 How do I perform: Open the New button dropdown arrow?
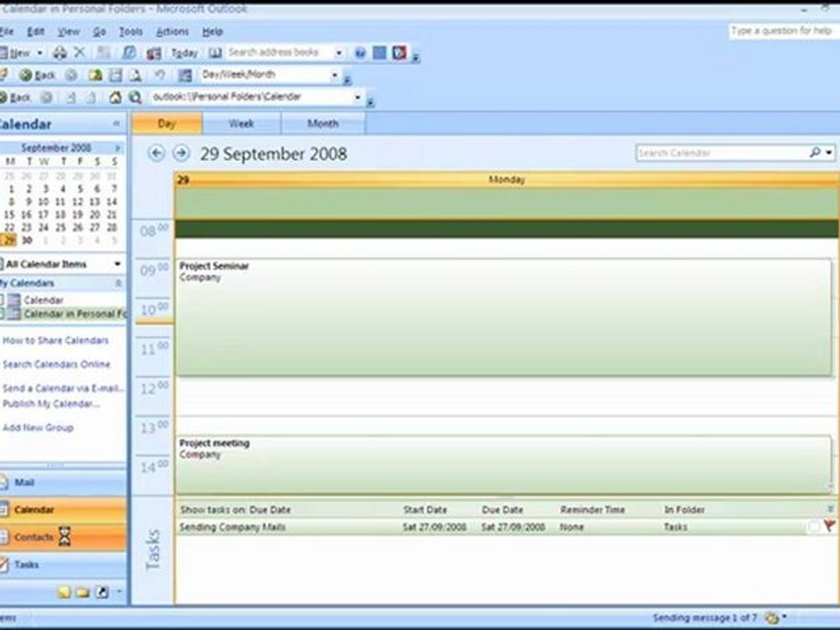pos(39,53)
